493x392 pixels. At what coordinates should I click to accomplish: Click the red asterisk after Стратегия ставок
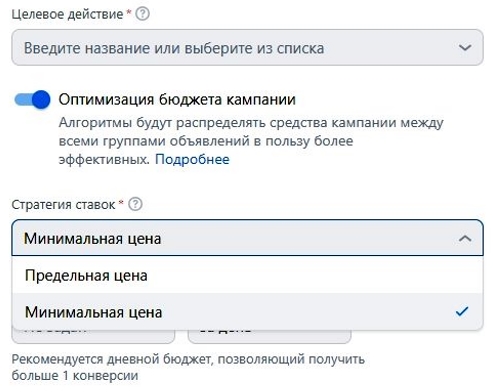coord(121,202)
